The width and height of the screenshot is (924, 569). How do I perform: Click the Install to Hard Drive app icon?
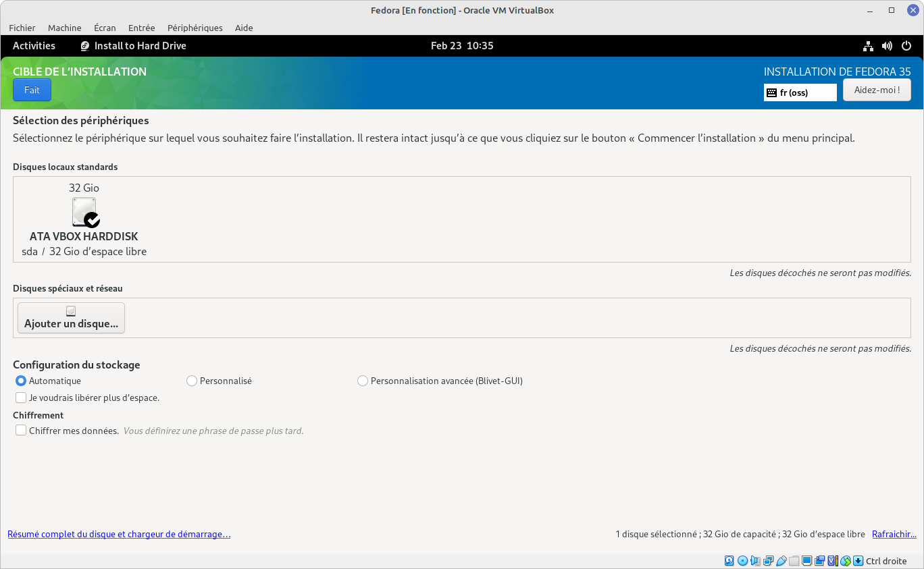click(x=85, y=46)
